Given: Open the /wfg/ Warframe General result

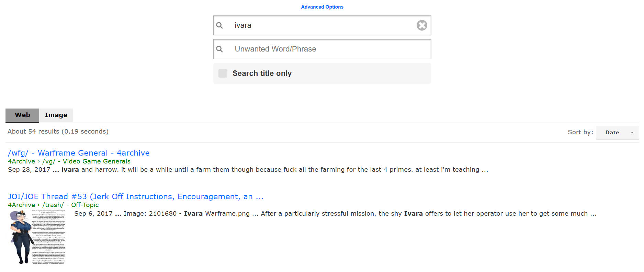Looking at the screenshot, I should click(x=79, y=153).
